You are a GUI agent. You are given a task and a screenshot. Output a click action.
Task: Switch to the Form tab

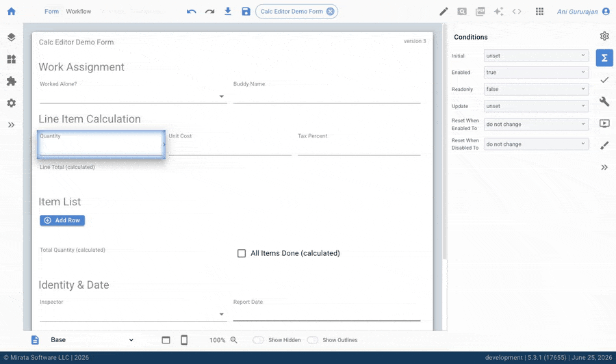(x=51, y=12)
